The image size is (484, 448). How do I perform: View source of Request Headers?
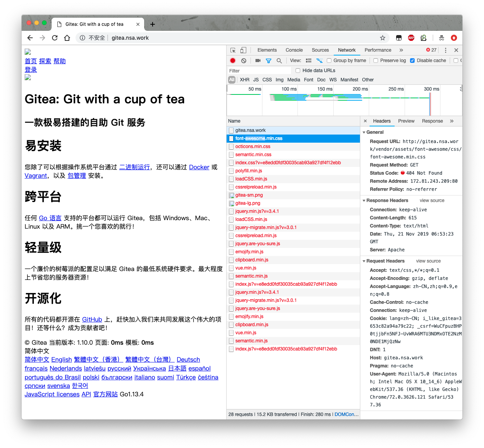pos(428,261)
